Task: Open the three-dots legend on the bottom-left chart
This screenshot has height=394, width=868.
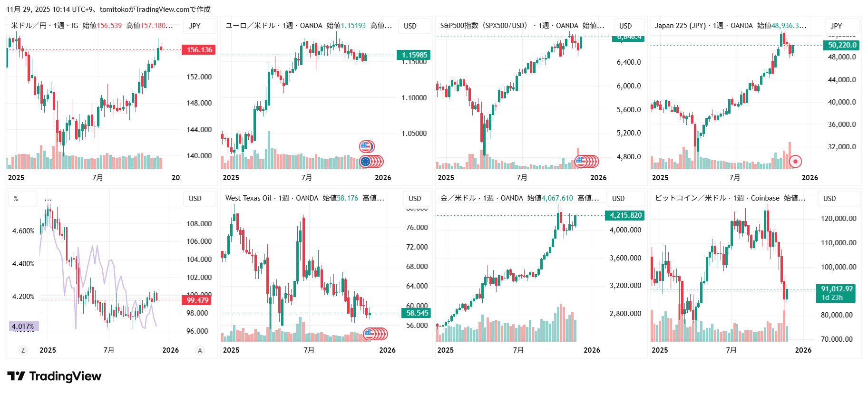Action: 48,199
